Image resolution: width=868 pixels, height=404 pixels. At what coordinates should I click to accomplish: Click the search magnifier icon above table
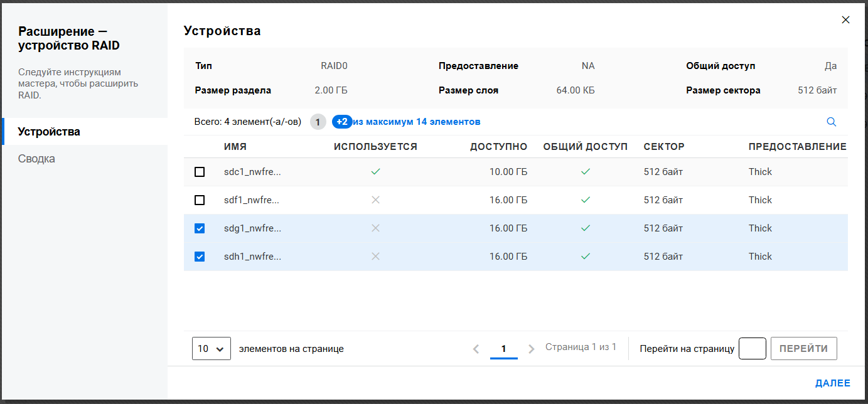pos(831,122)
